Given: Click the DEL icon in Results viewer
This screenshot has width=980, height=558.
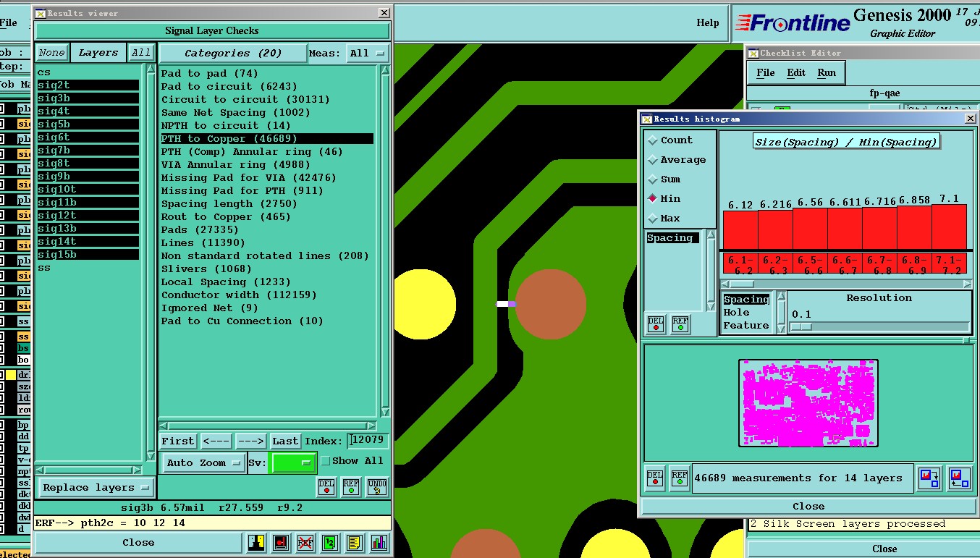Looking at the screenshot, I should click(x=327, y=486).
